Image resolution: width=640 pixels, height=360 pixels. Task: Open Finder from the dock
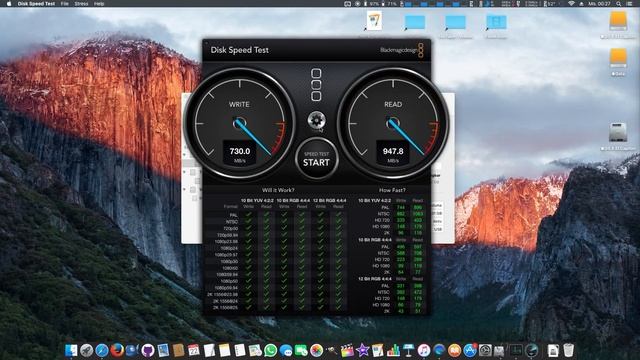[x=71, y=350]
